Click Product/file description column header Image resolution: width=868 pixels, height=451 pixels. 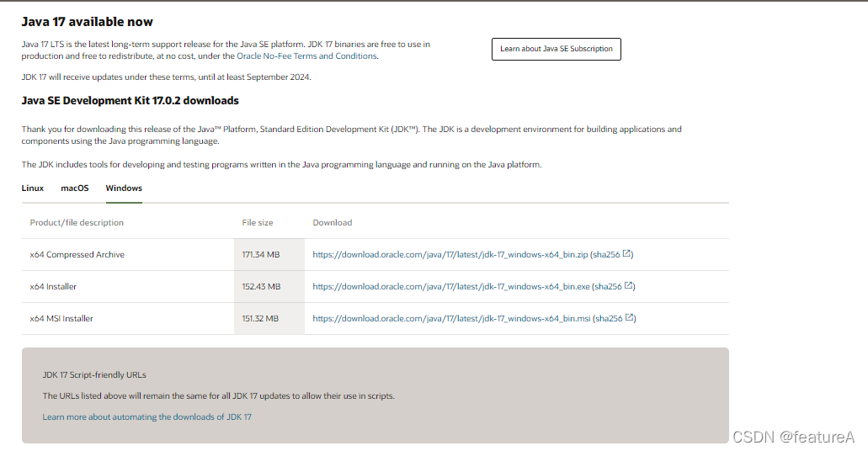pos(77,222)
